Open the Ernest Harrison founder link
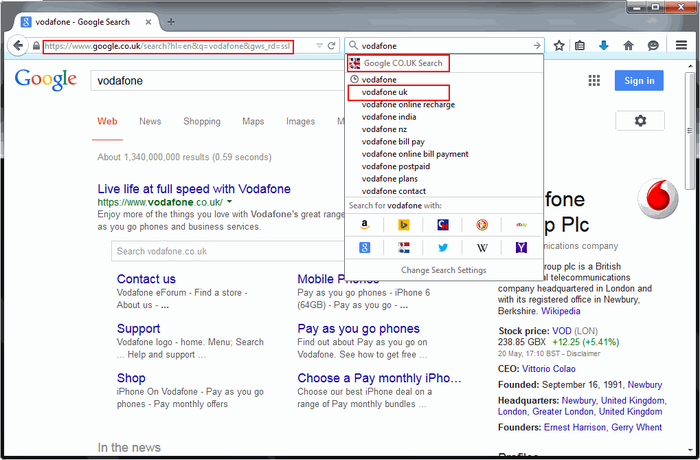700x460 pixels. coord(575,427)
